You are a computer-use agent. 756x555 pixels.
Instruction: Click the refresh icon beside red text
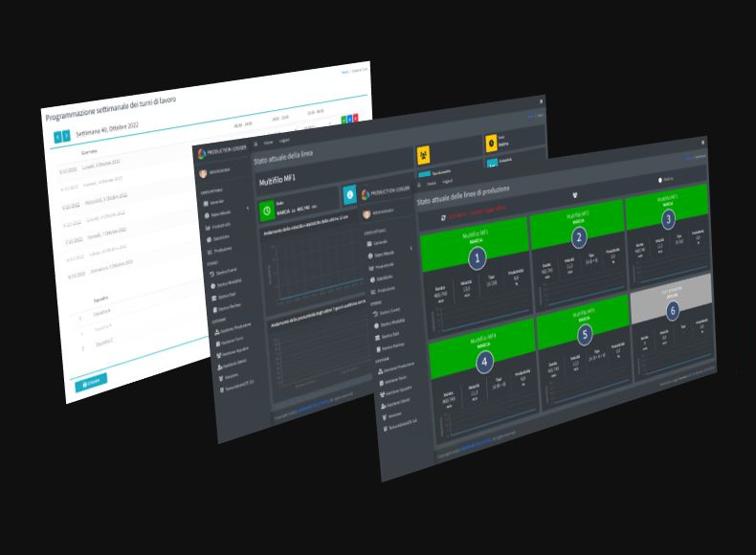[x=442, y=217]
